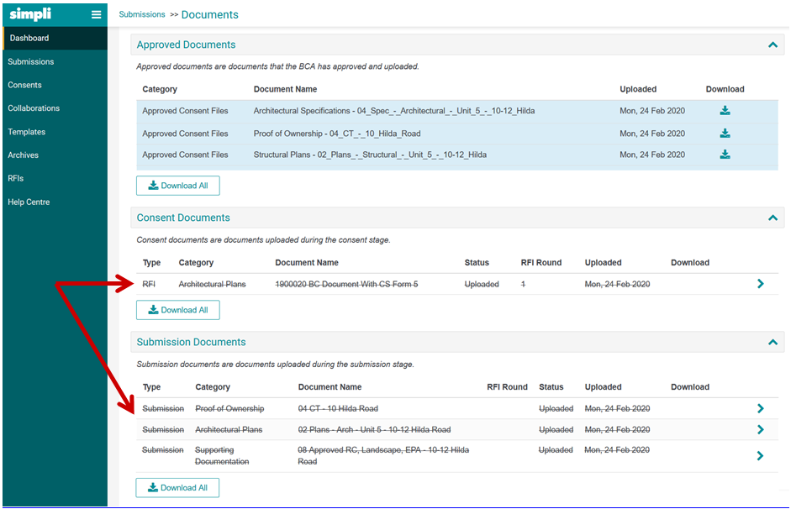
Task: Click Download All under Approved Documents
Action: click(x=178, y=186)
